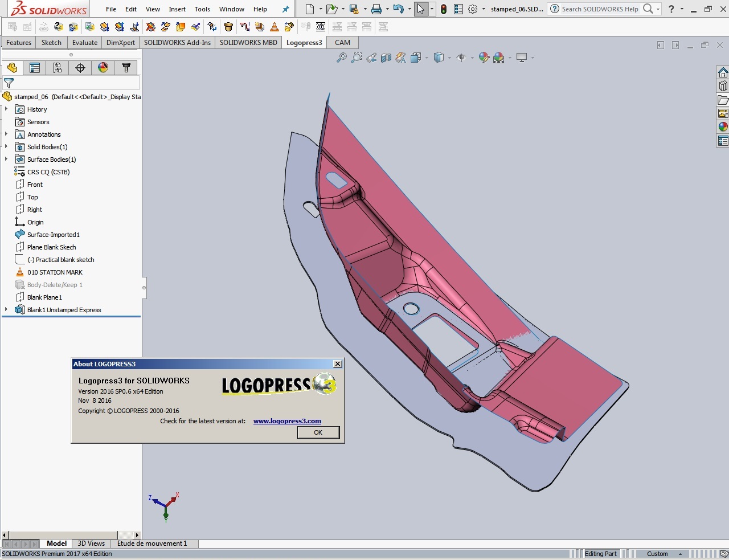Open Custom Properties icon in task pane
This screenshot has width=729, height=560.
723,141
